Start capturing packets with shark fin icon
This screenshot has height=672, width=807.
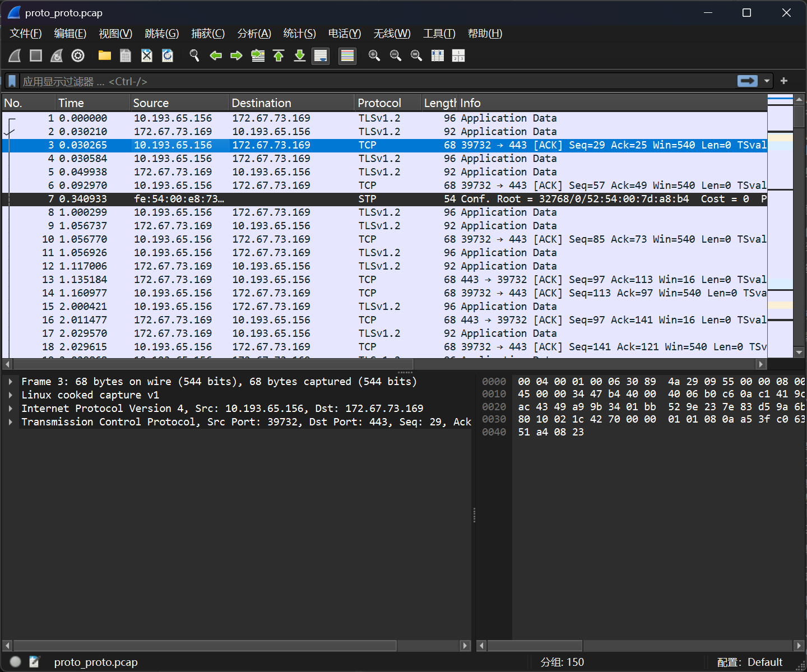pos(15,55)
